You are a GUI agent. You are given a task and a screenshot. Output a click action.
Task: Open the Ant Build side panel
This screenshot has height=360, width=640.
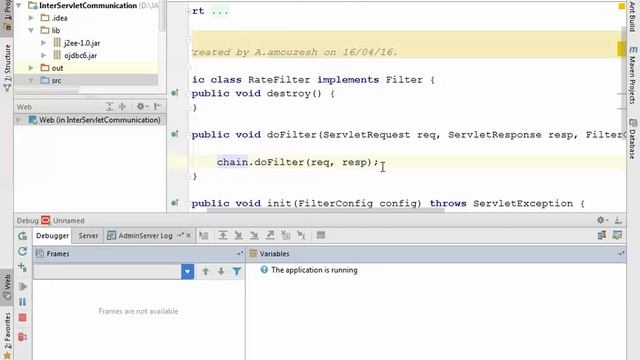coord(632,16)
